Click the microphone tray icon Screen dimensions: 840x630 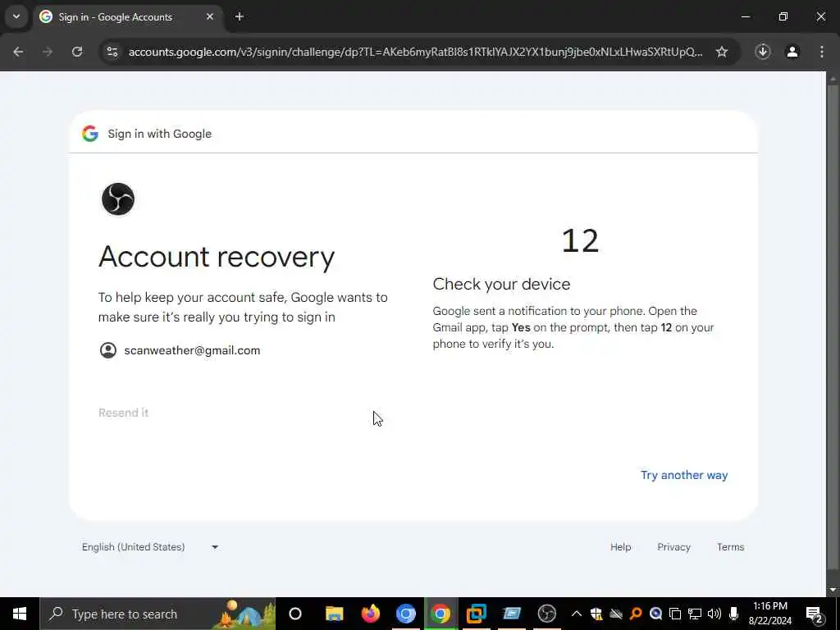coord(734,614)
